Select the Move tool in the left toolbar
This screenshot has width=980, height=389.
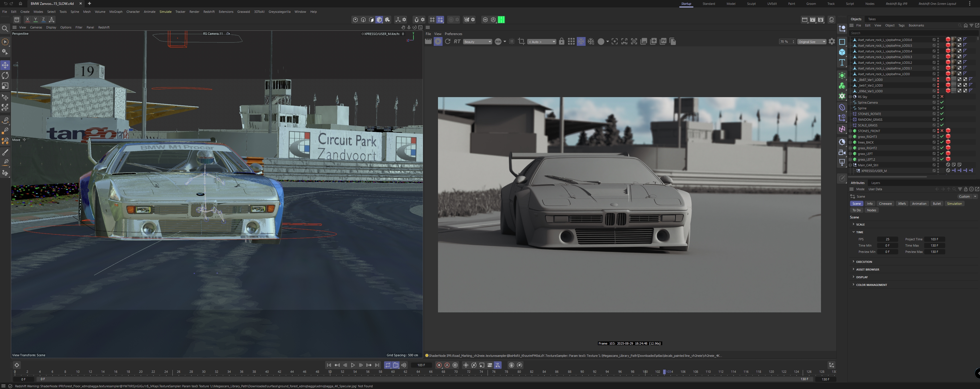point(5,65)
